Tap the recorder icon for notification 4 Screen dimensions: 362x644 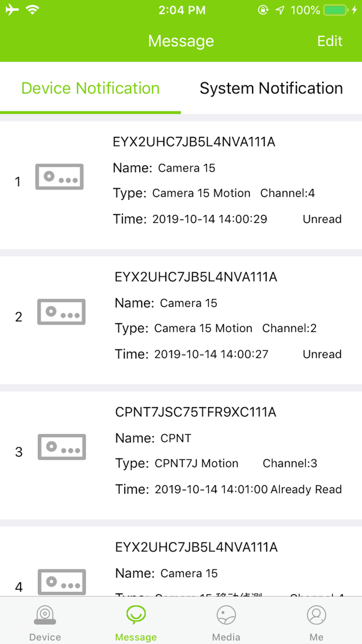point(62,582)
